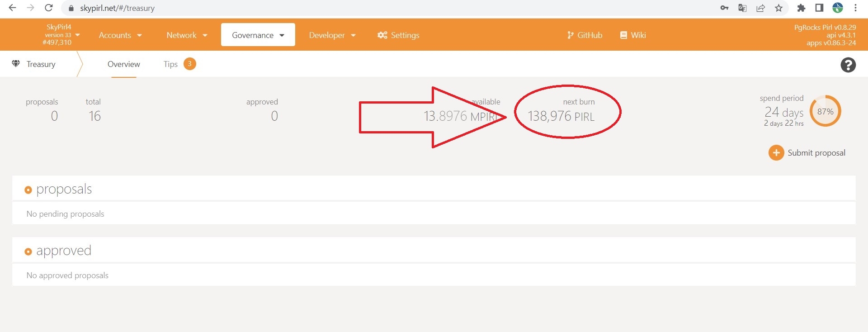
Task: Open the GitHub link
Action: 585,35
